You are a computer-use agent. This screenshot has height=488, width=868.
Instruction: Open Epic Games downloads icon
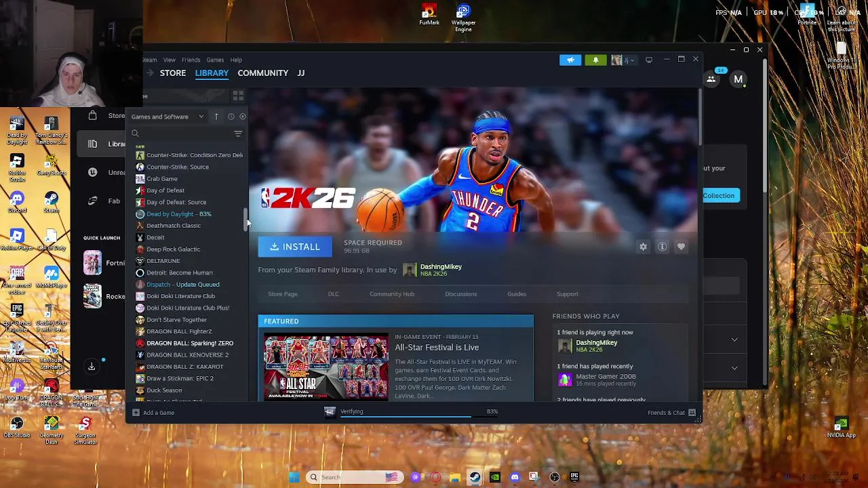(92, 367)
